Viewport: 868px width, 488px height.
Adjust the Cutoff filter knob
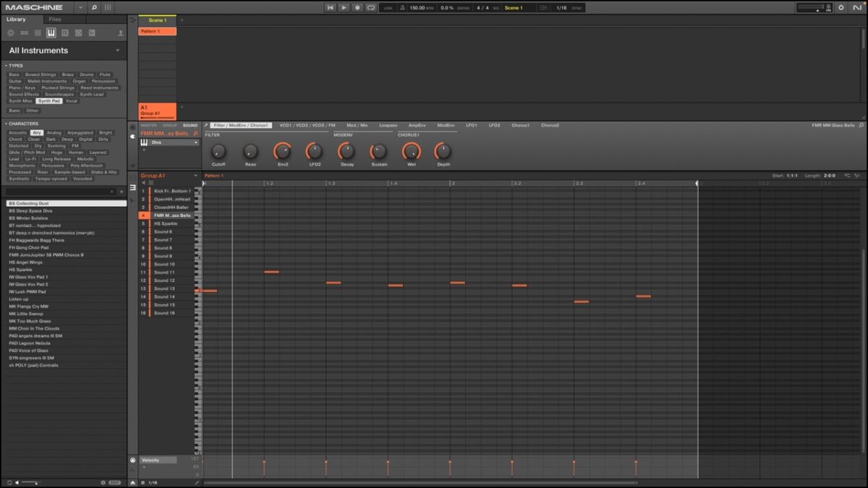click(x=218, y=152)
